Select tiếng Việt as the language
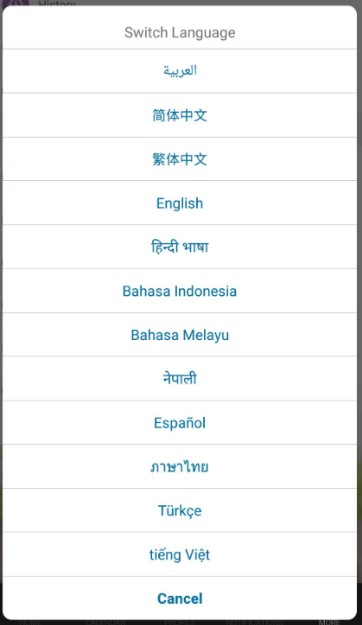 click(x=180, y=554)
